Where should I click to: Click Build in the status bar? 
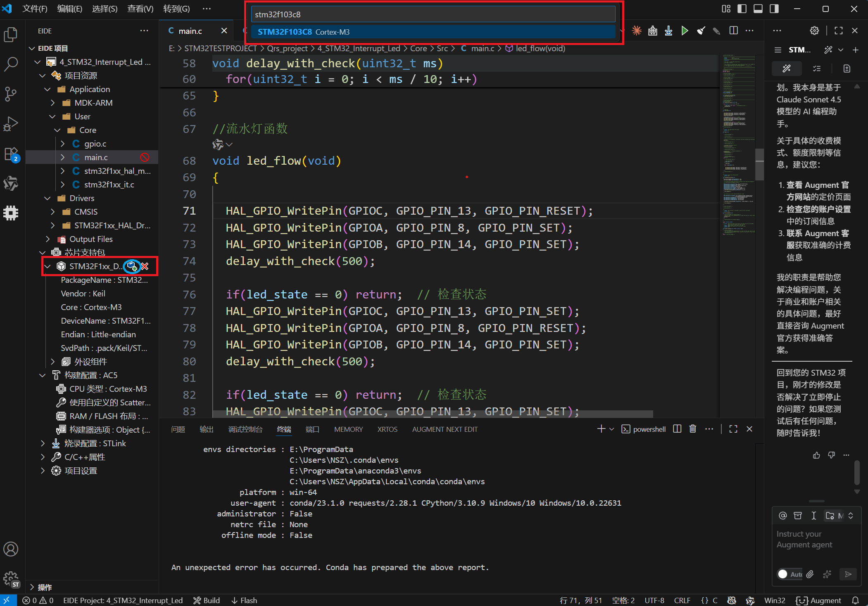[207, 600]
